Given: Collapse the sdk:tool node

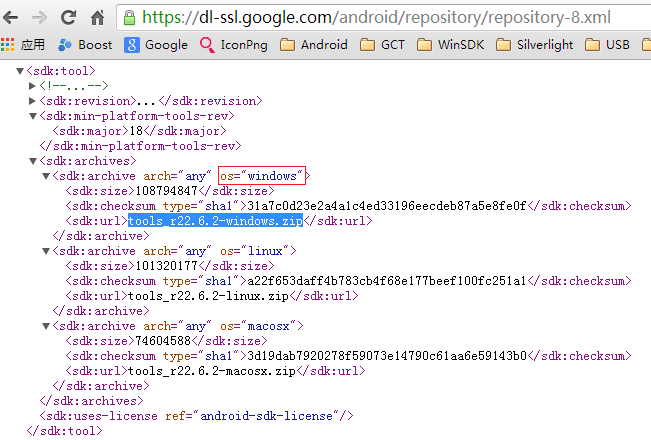Looking at the screenshot, I should [20, 71].
